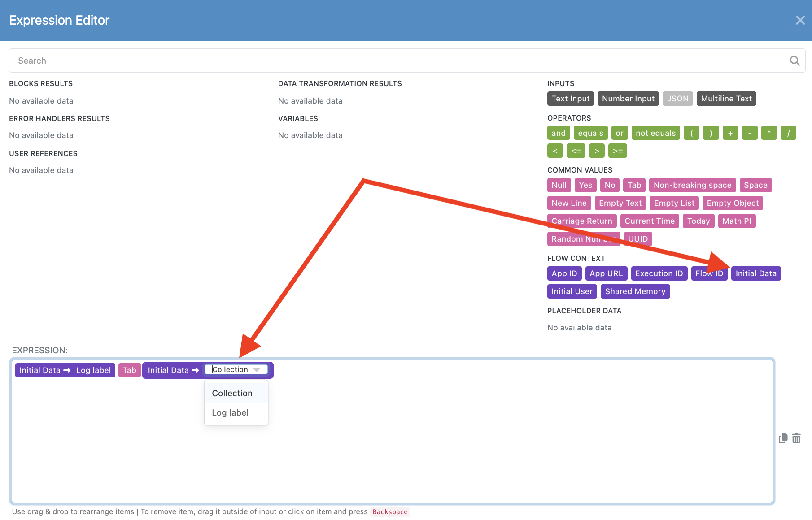
Task: Copy the expression using the duplicate icon
Action: point(783,438)
